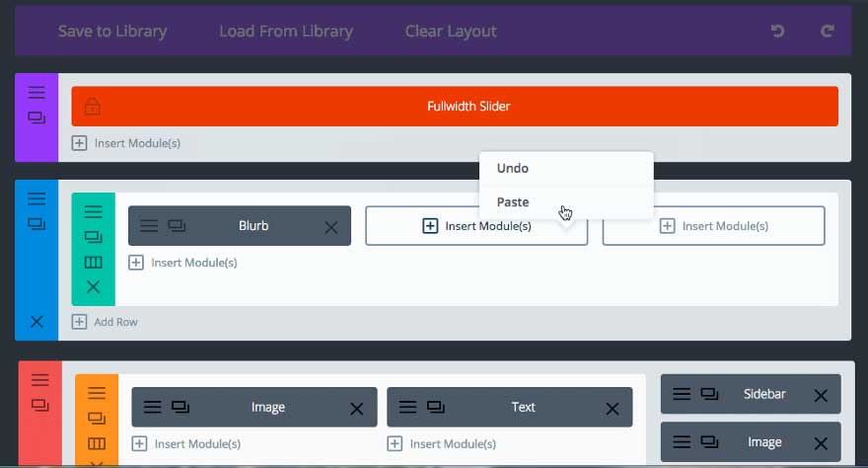Delete the Sidebar module
This screenshot has width=868, height=468.
[x=820, y=395]
